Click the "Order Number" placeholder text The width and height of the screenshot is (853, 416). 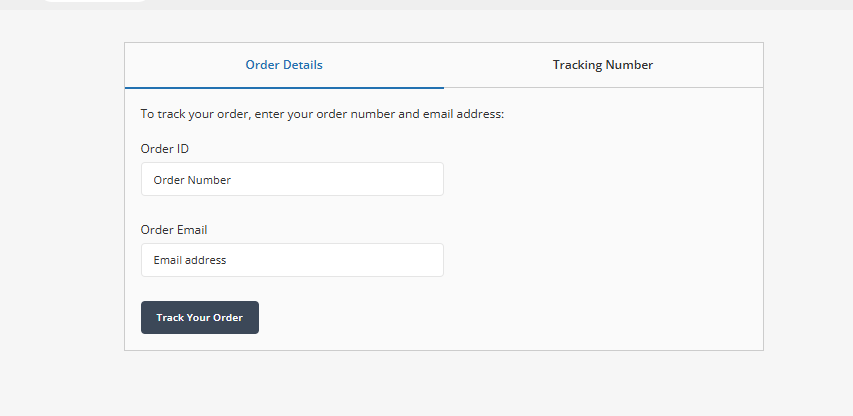(x=192, y=180)
